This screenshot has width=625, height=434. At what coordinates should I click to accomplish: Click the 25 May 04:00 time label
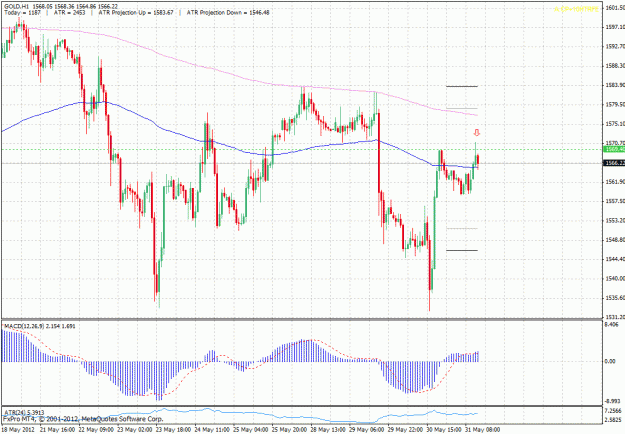click(250, 430)
